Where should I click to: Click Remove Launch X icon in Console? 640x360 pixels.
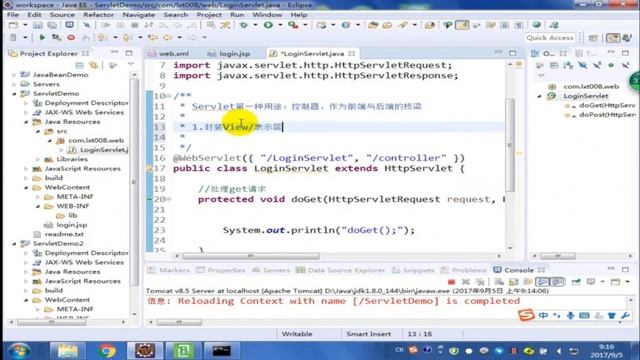[466, 282]
